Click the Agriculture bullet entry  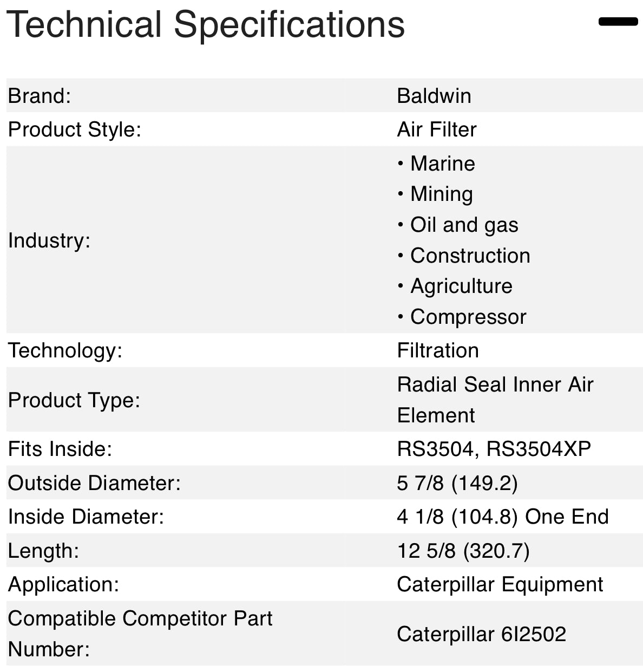tap(454, 286)
